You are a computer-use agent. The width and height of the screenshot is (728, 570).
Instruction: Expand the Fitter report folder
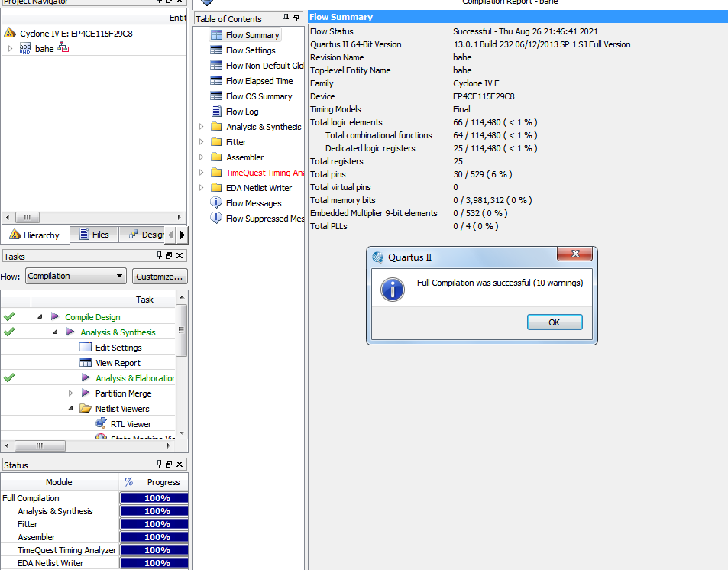(201, 141)
